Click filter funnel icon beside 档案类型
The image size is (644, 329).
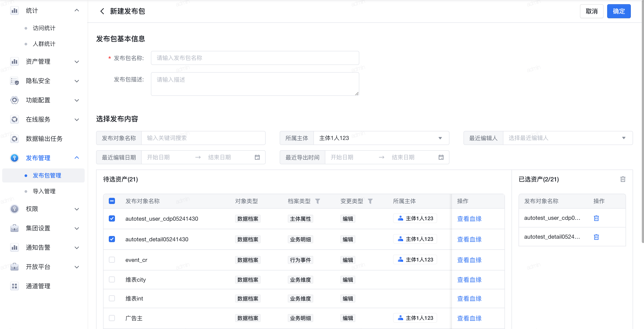tap(317, 201)
